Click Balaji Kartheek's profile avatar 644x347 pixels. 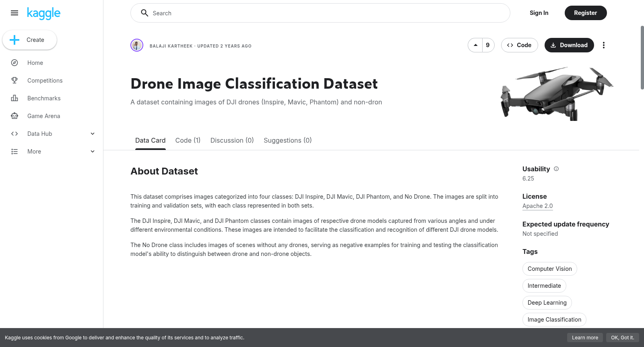point(137,45)
